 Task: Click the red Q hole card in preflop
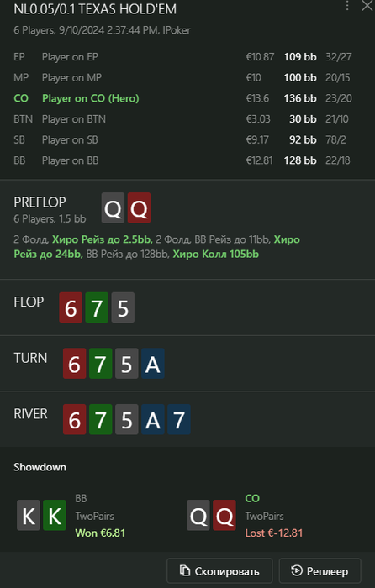[139, 208]
